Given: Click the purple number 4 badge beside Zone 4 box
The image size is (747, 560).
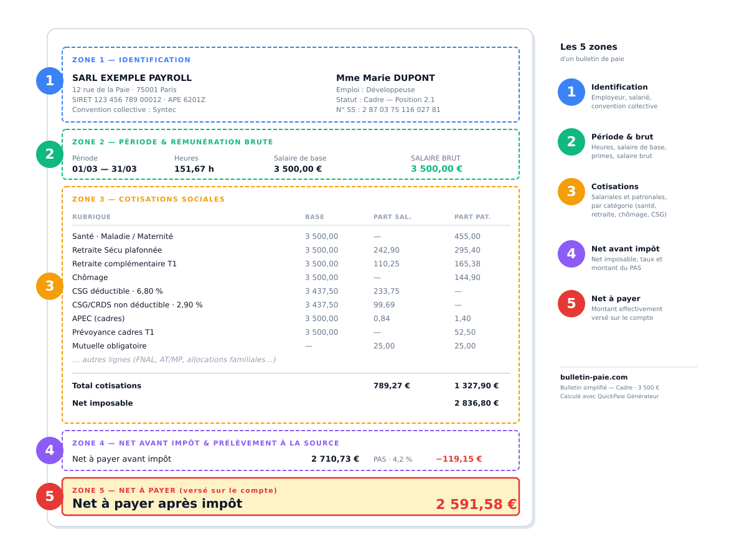Looking at the screenshot, I should tap(50, 450).
